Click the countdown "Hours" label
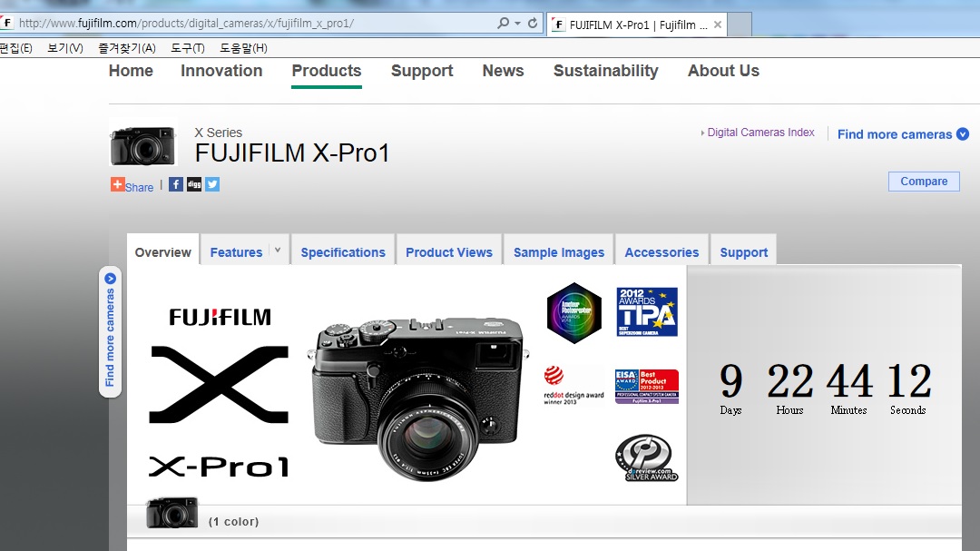The width and height of the screenshot is (980, 551). click(790, 410)
